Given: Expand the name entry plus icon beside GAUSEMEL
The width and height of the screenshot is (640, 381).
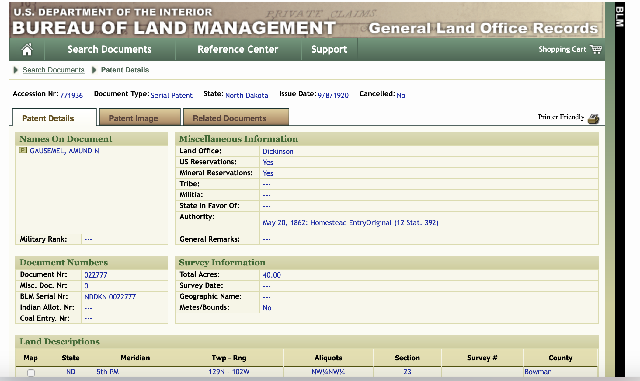Looking at the screenshot, I should [23, 150].
